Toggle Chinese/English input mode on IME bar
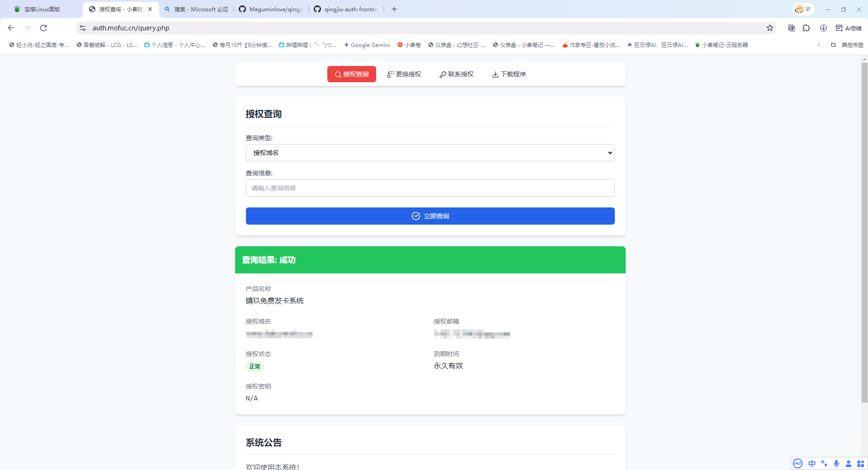 [x=811, y=463]
